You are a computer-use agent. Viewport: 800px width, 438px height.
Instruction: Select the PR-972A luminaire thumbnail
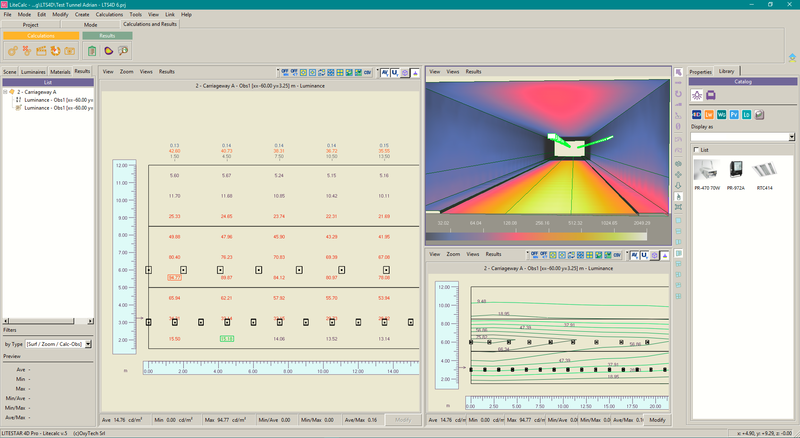pos(736,175)
